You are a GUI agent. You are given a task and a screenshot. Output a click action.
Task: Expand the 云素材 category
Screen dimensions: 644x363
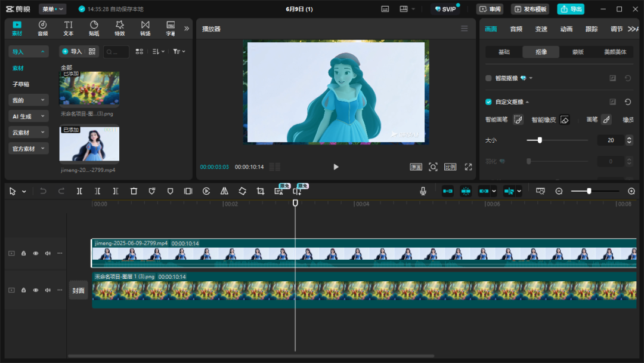coord(28,133)
